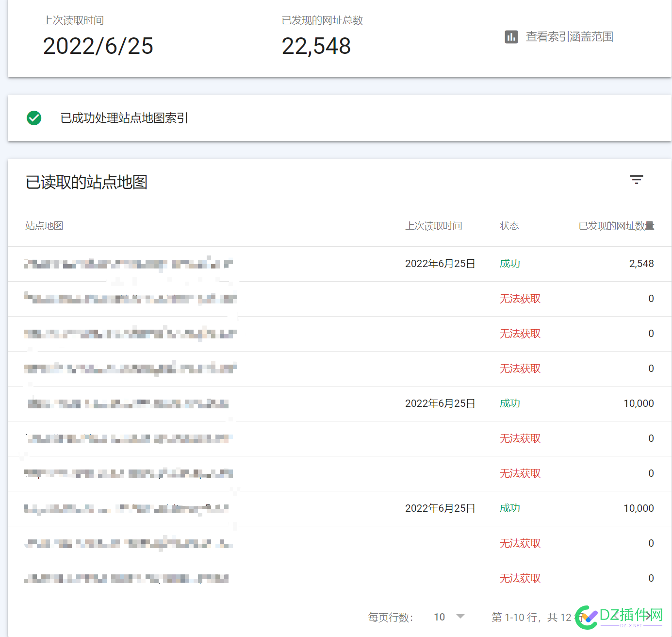Open the index coverage bar chart icon
The width and height of the screenshot is (672, 637).
pyautogui.click(x=511, y=37)
